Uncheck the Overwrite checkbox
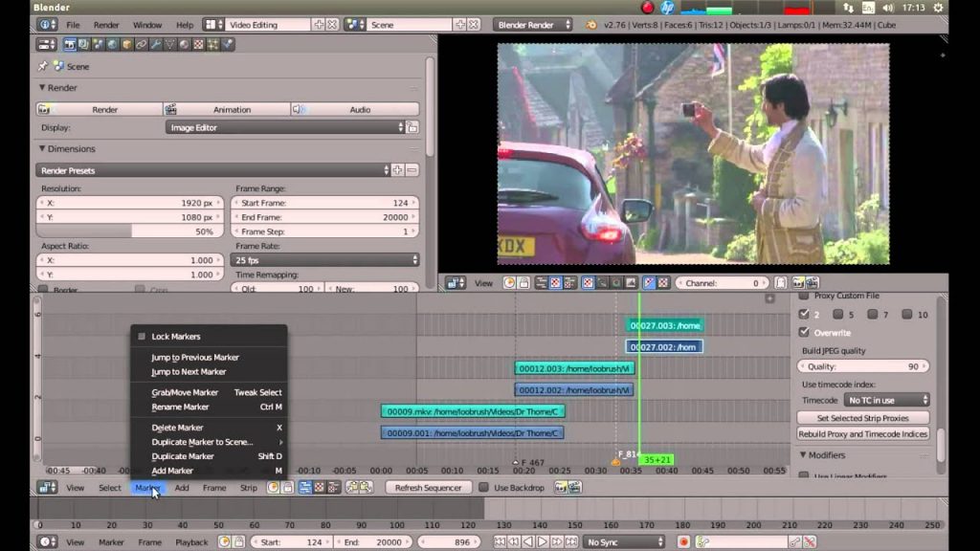Screen dimensions: 980x551 [804, 332]
